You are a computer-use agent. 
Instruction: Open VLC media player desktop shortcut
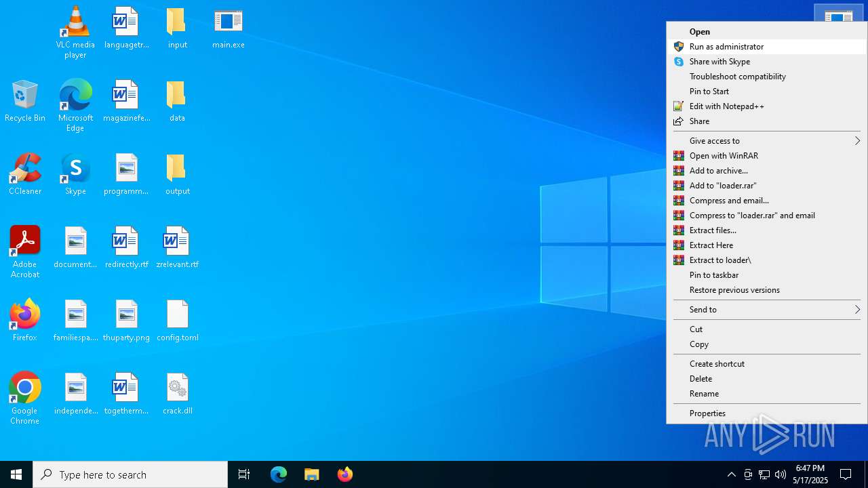[x=75, y=32]
